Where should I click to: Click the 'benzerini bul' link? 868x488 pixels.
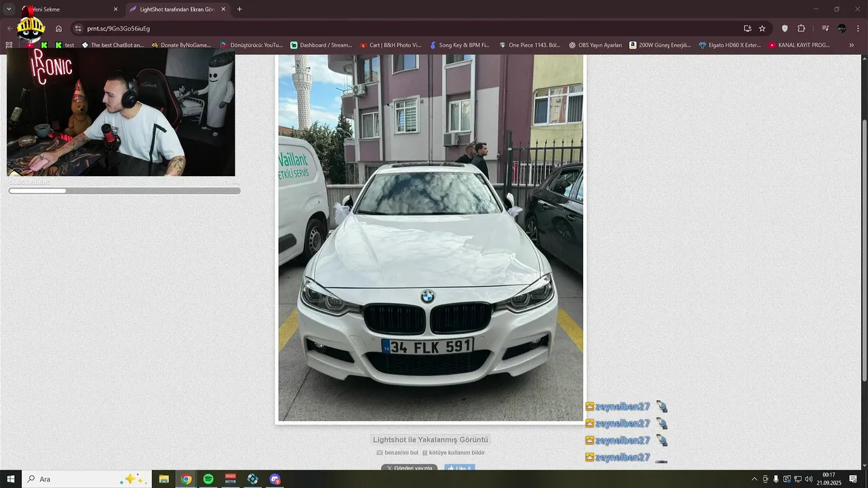point(397,453)
